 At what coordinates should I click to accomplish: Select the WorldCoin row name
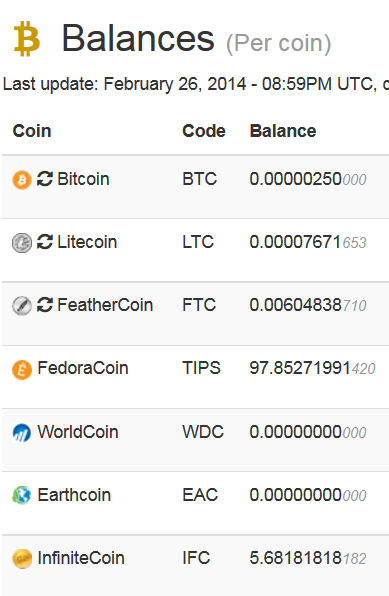[78, 432]
